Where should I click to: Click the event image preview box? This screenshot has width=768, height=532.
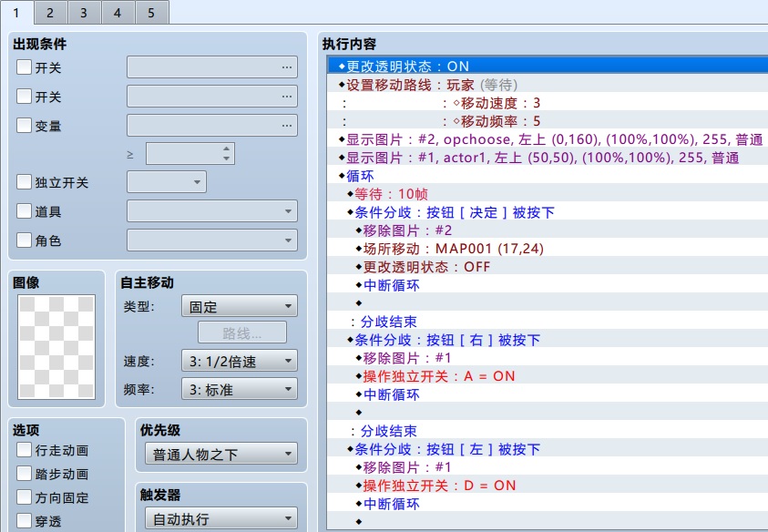pyautogui.click(x=56, y=347)
